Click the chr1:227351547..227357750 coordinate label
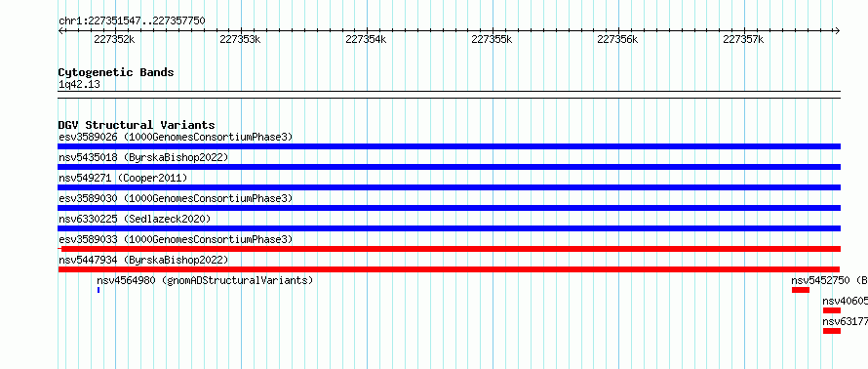The height and width of the screenshot is (369, 868). tap(132, 21)
